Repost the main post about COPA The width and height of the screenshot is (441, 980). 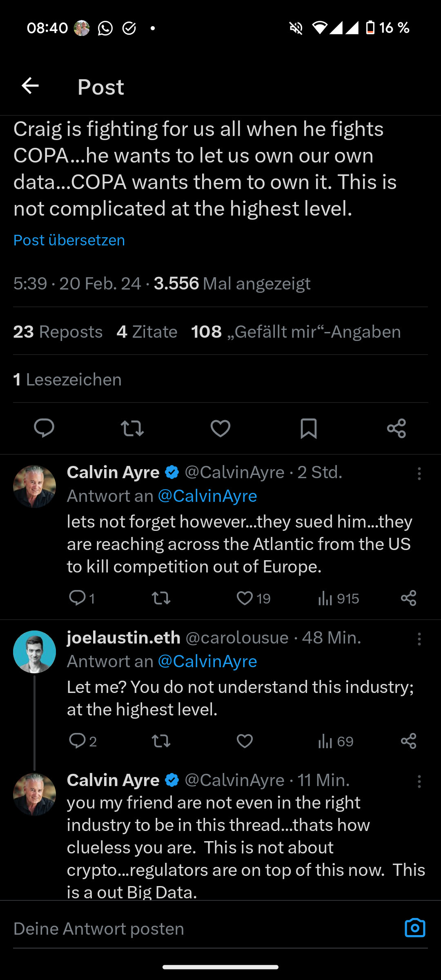point(132,428)
